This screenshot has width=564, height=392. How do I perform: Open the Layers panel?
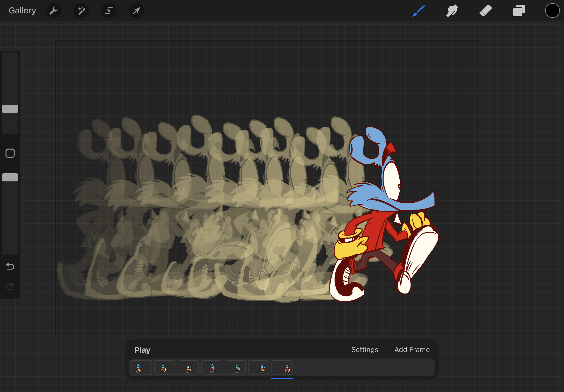519,11
